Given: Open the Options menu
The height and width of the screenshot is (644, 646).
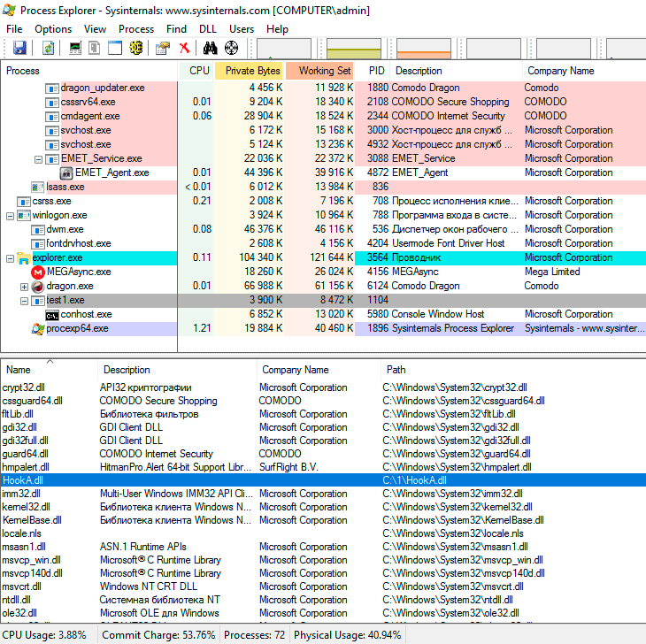Looking at the screenshot, I should [x=53, y=29].
